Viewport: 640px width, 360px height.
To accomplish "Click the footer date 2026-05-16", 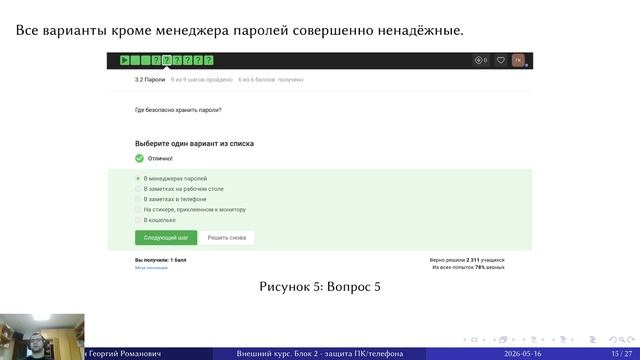I will [522, 353].
